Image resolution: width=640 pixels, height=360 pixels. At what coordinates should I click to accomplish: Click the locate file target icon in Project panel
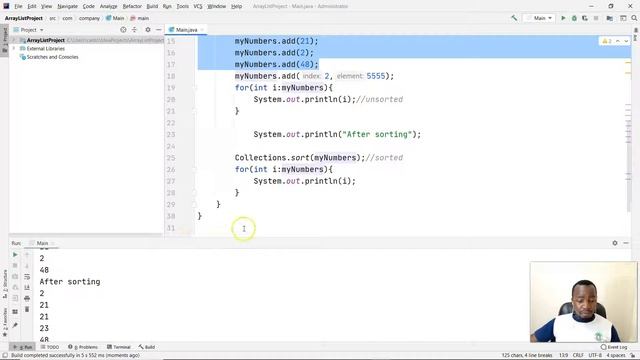(123, 30)
